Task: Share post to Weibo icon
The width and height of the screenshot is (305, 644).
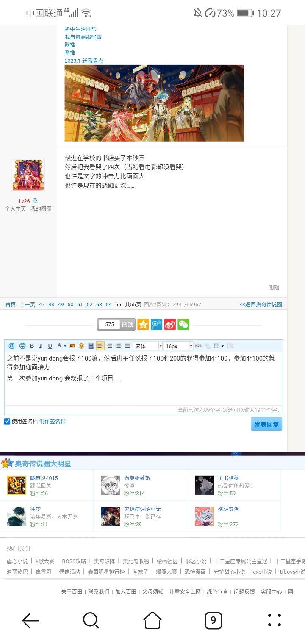Action: 170,325
